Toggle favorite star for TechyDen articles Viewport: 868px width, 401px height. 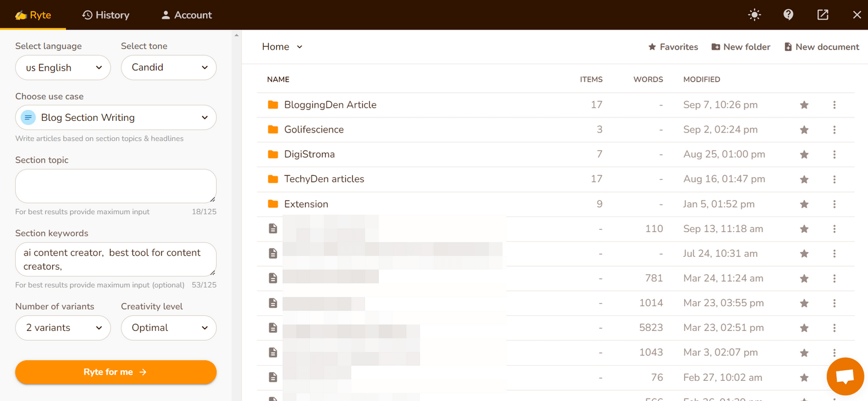[804, 179]
